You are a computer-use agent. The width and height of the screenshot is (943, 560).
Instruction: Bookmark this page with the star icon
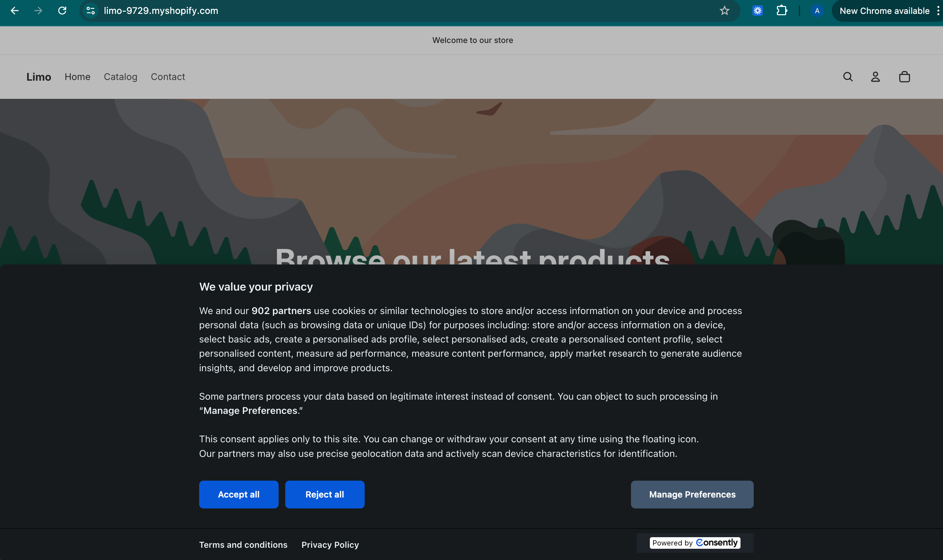point(724,11)
